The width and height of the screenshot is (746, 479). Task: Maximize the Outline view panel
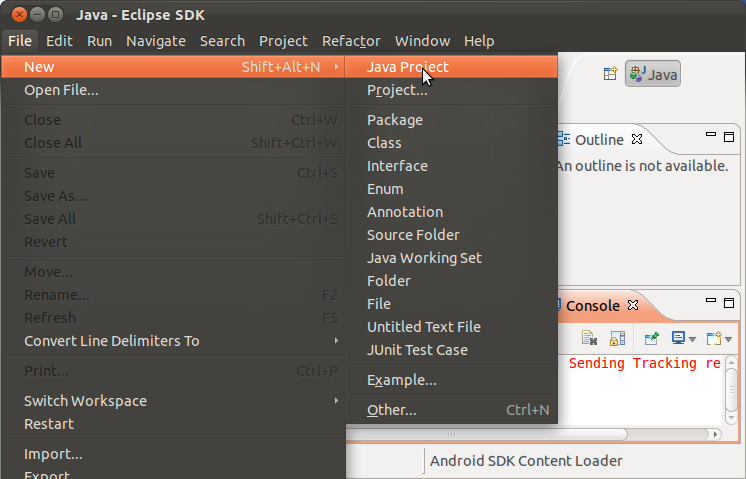(x=729, y=137)
